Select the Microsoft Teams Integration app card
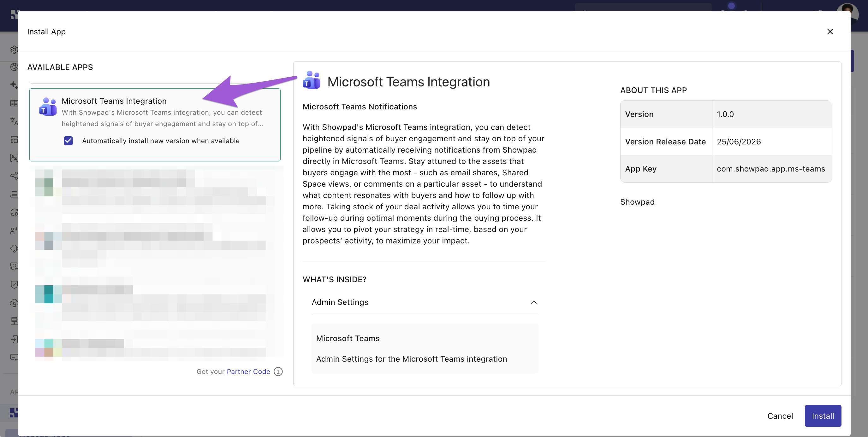The width and height of the screenshot is (868, 437). pyautogui.click(x=155, y=125)
